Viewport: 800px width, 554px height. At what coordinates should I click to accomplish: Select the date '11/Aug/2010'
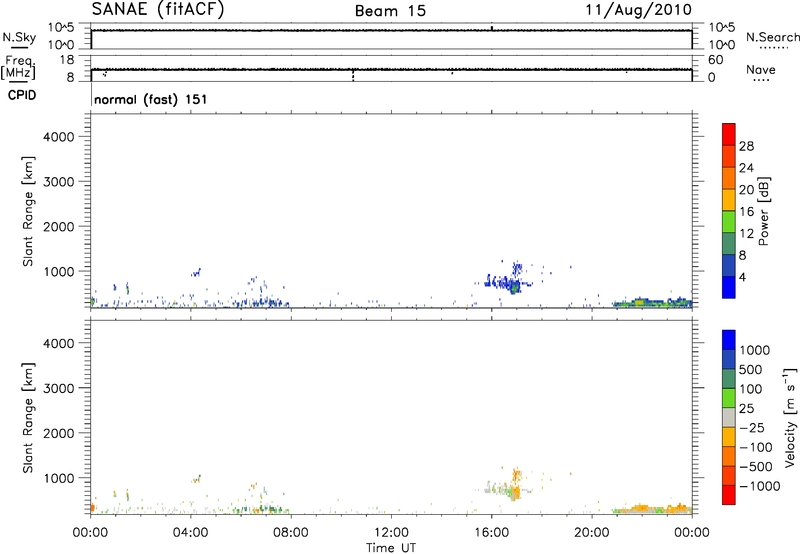pos(638,10)
